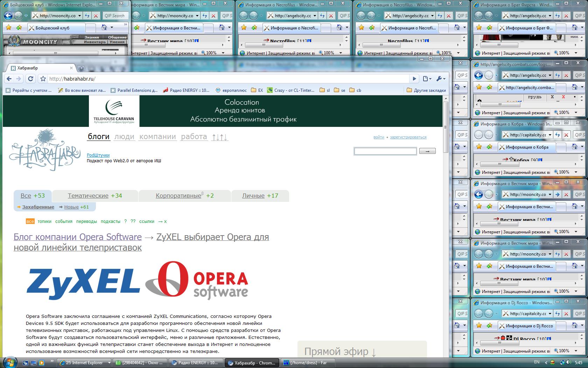The height and width of the screenshot is (368, 588).
Task: Filter posts by подкасты
Action: tap(110, 221)
